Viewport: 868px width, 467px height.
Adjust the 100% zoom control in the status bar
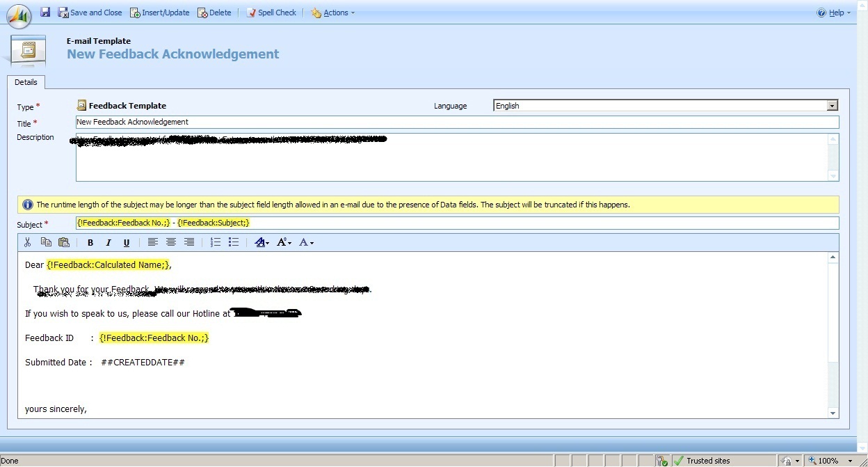(x=830, y=460)
